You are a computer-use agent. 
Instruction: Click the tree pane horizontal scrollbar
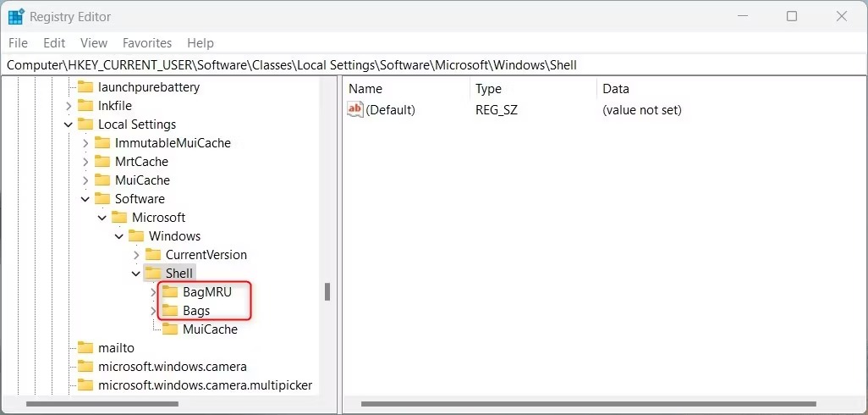pos(102,404)
